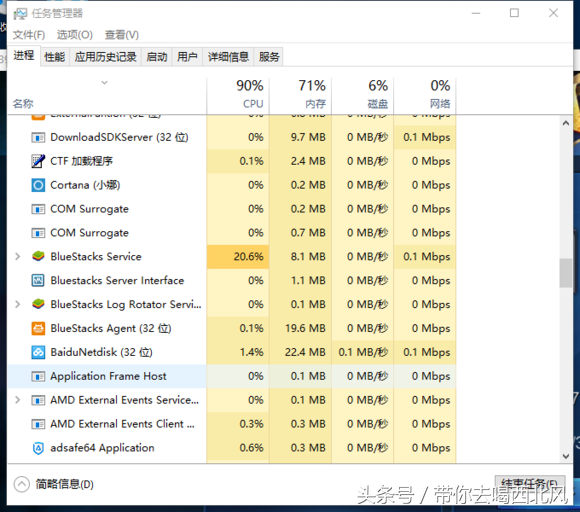Viewport: 580px width, 512px height.
Task: Click the CTF 加载程序 pen icon
Action: click(x=38, y=161)
